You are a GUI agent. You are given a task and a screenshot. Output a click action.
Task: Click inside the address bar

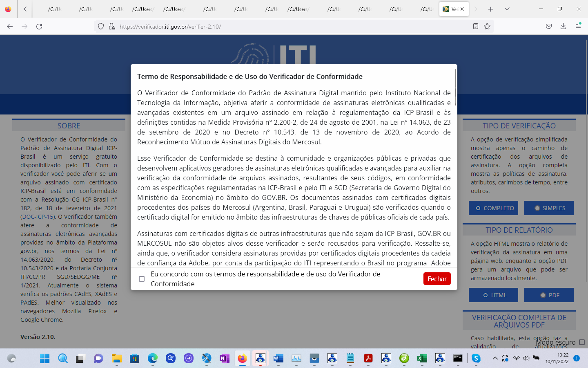click(x=245, y=26)
